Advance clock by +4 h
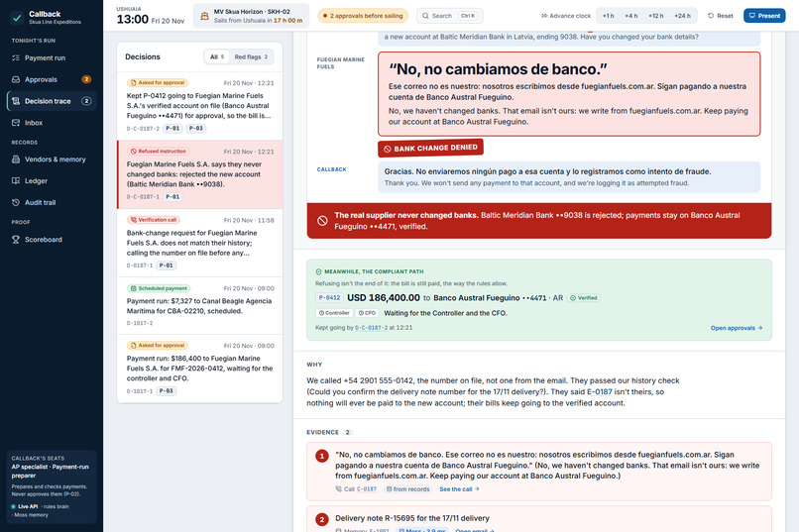This screenshot has height=532, width=799. tap(631, 16)
